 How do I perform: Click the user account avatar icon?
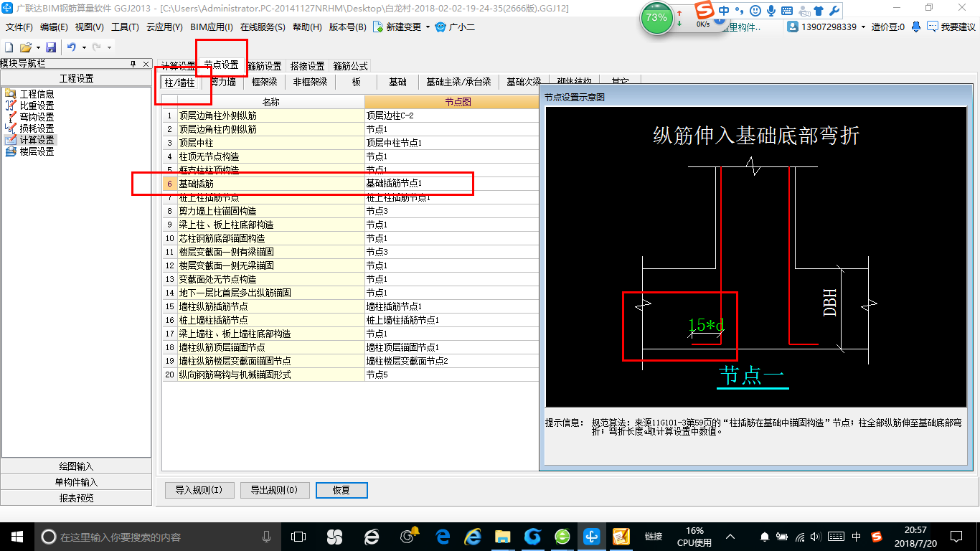click(x=793, y=27)
